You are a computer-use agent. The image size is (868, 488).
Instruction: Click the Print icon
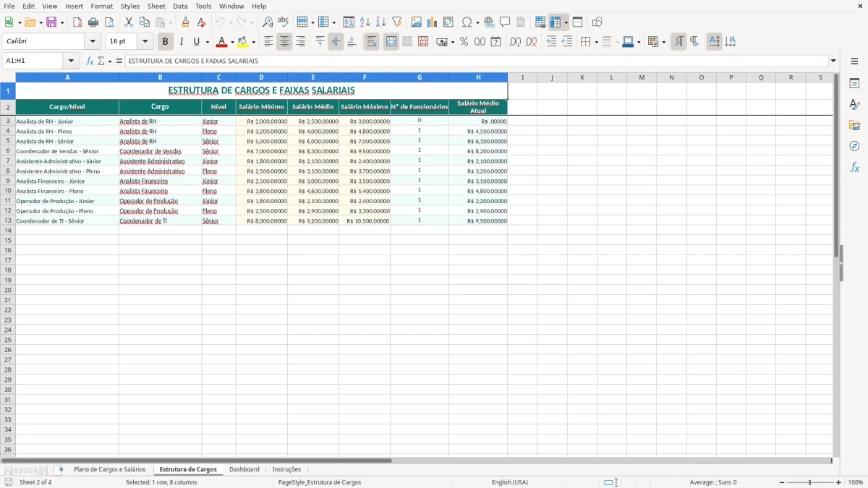pyautogui.click(x=93, y=22)
